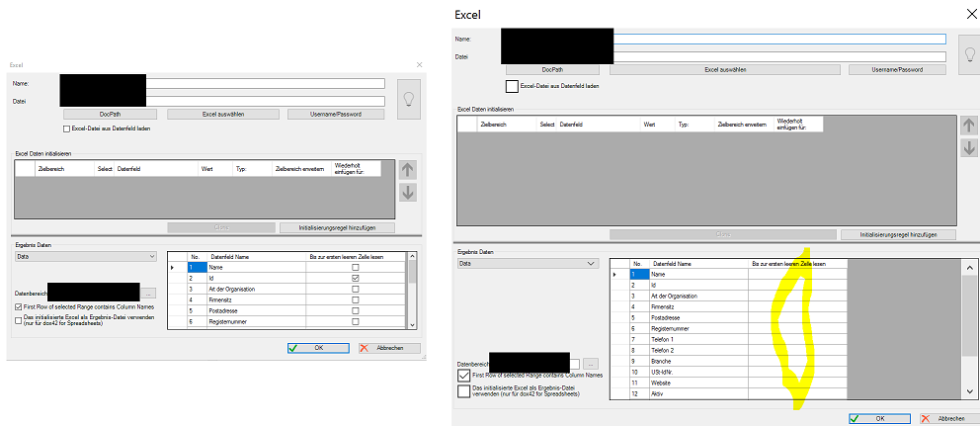This screenshot has width=980, height=426.
Task: Uncheck the Id row checkbox in smaller dialog
Action: tap(356, 278)
